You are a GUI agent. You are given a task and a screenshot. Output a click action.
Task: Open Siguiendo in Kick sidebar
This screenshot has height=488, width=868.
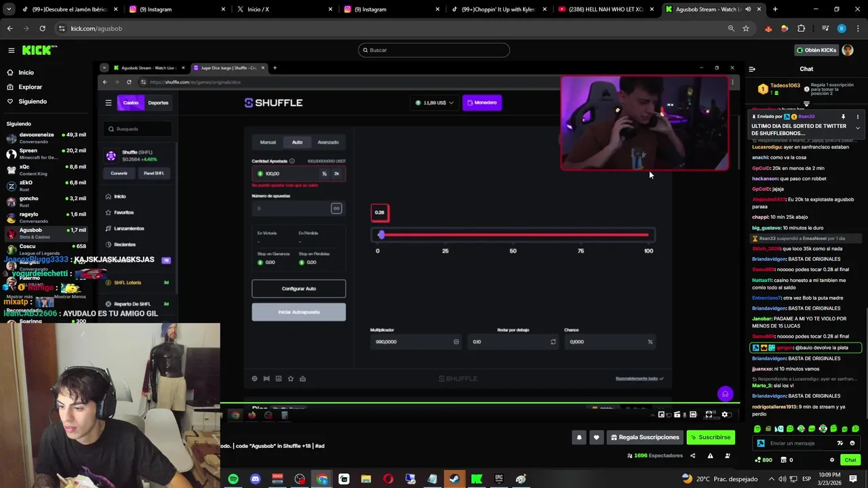33,102
